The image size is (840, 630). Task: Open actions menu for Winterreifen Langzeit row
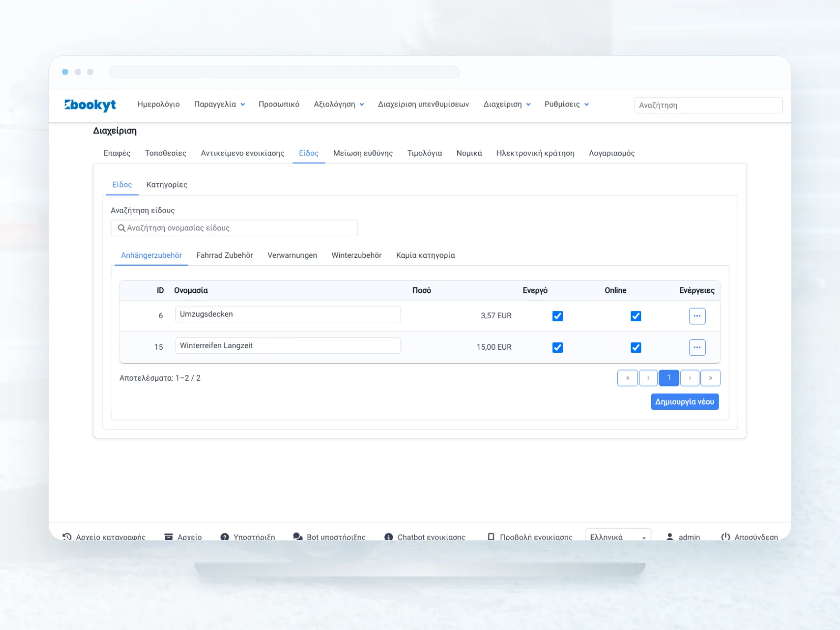point(697,348)
